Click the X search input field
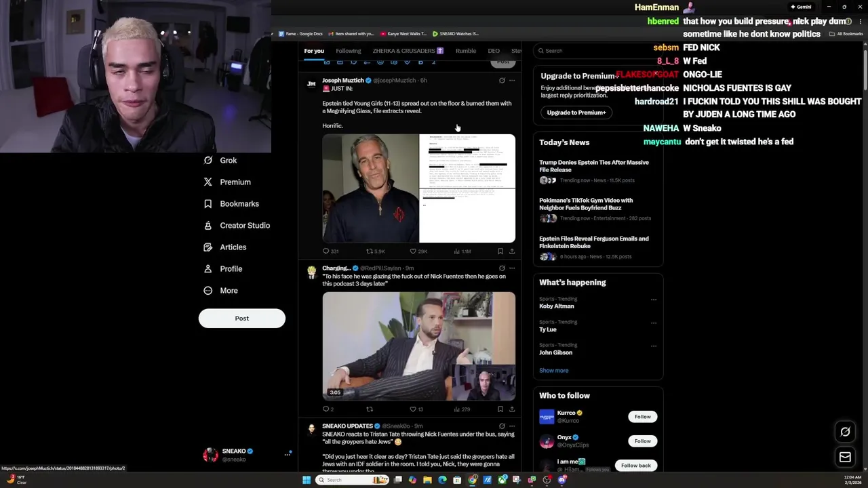 click(x=597, y=51)
